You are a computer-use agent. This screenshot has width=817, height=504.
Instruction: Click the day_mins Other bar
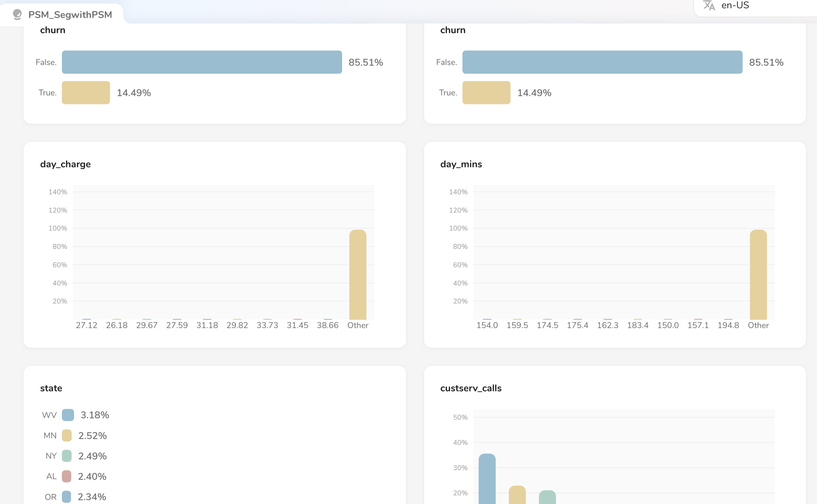click(758, 275)
